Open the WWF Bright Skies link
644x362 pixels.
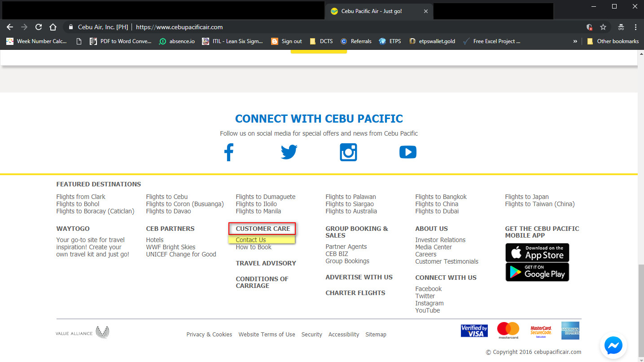point(171,247)
